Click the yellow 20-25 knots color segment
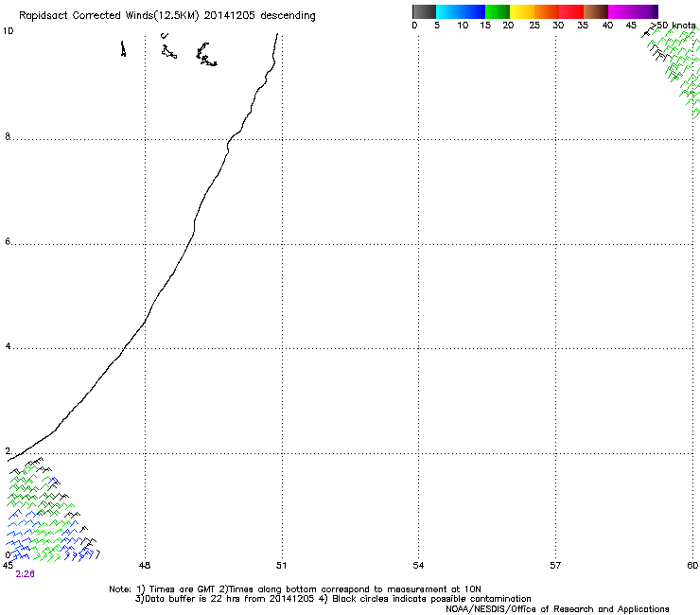The image size is (700, 615). point(522,11)
